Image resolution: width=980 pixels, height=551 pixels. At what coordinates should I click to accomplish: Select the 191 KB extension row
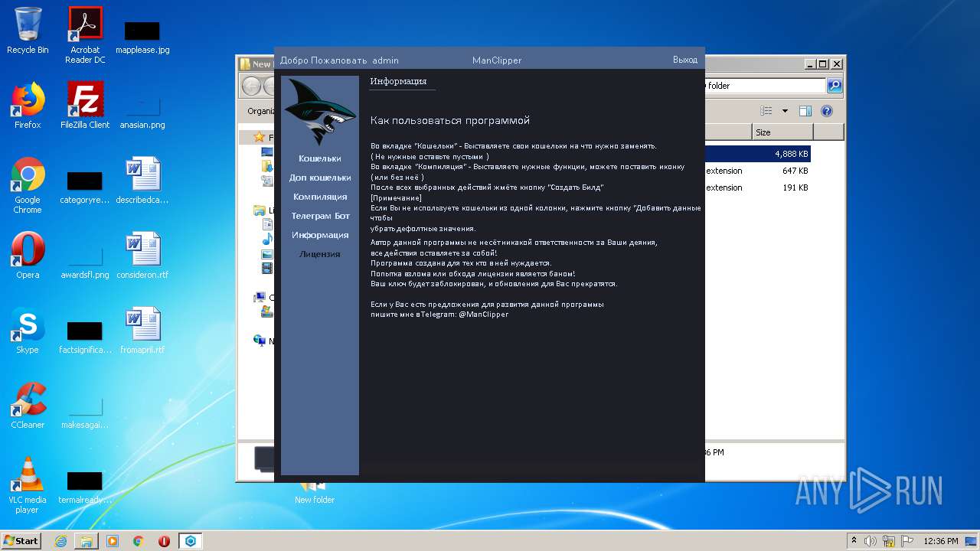tap(757, 187)
